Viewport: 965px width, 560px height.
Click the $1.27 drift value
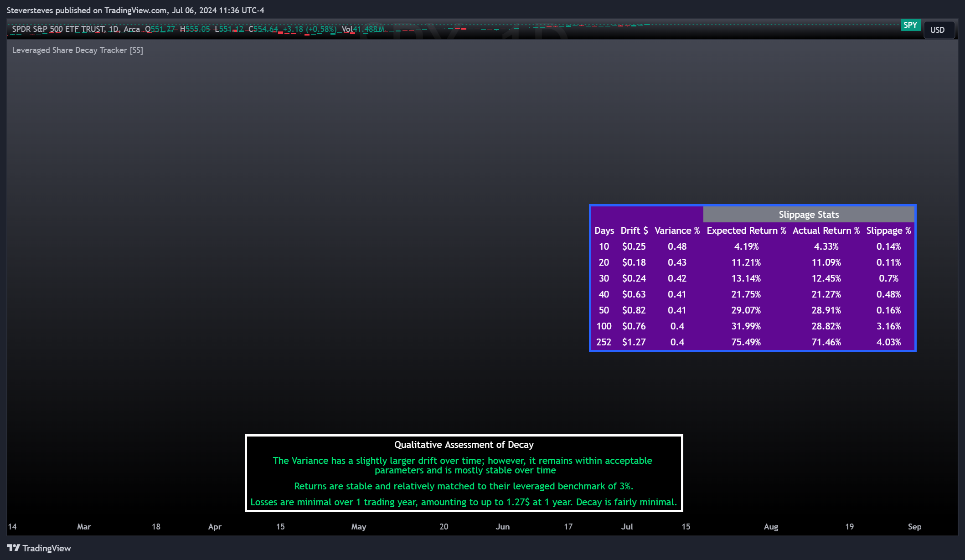[634, 342]
